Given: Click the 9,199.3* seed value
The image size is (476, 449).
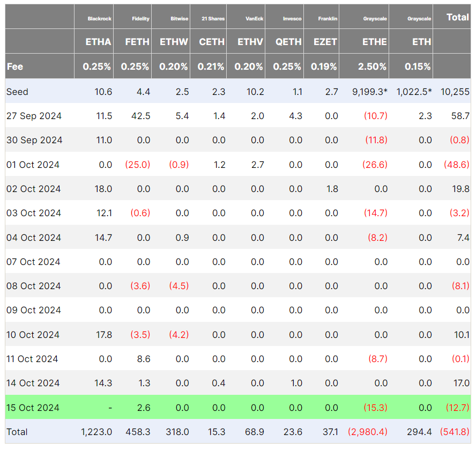Looking at the screenshot, I should pyautogui.click(x=370, y=91).
